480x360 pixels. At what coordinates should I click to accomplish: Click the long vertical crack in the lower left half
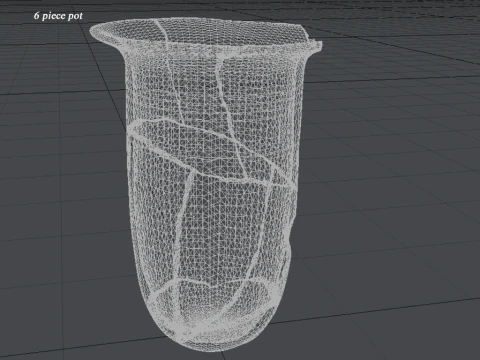184,227
